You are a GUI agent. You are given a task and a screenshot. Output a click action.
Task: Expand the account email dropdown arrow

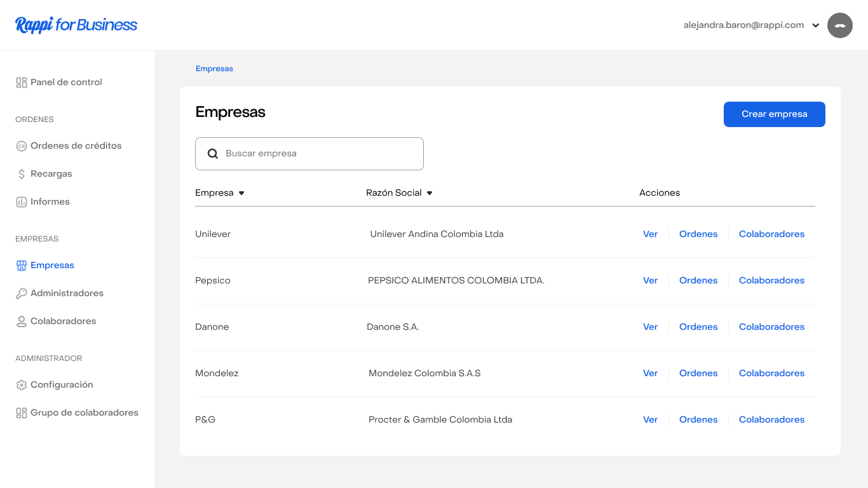click(816, 26)
